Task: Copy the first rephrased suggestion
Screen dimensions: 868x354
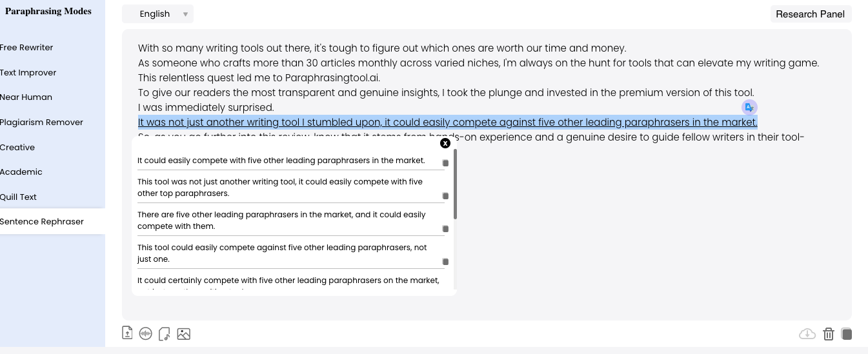Action: point(445,163)
